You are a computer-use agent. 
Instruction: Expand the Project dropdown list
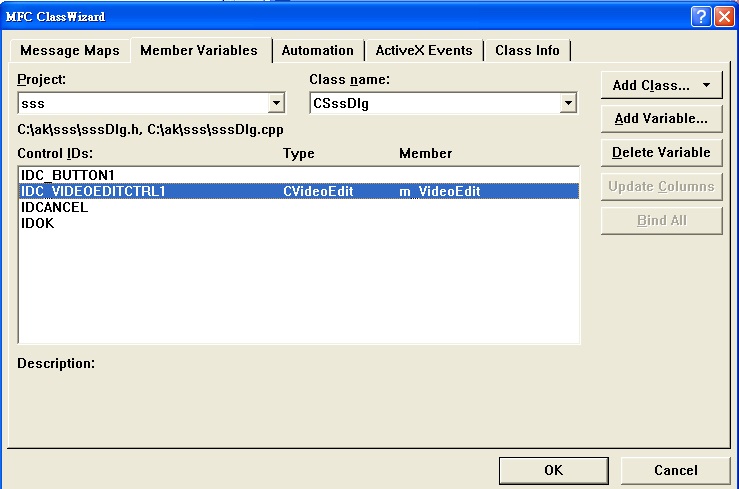click(276, 103)
